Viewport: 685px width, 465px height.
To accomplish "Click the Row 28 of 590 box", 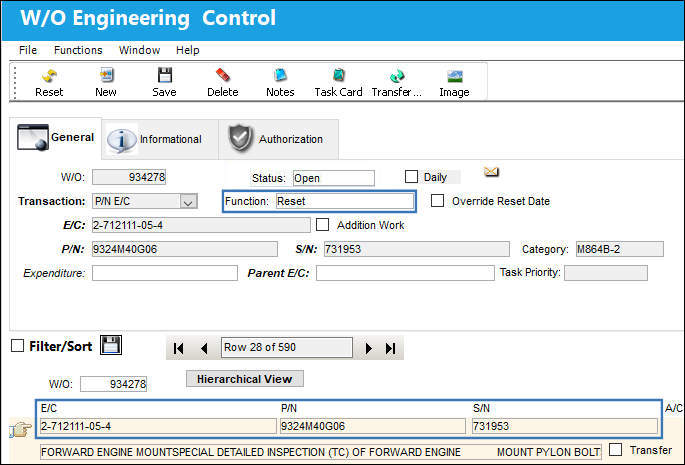I will pos(287,347).
